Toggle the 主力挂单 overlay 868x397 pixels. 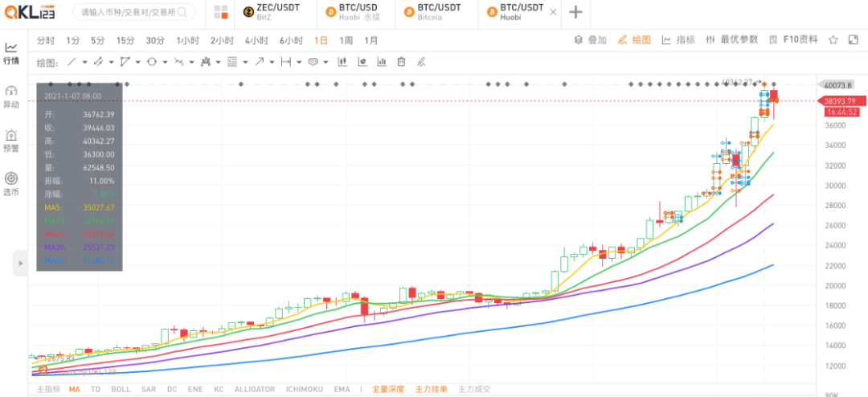coord(430,389)
